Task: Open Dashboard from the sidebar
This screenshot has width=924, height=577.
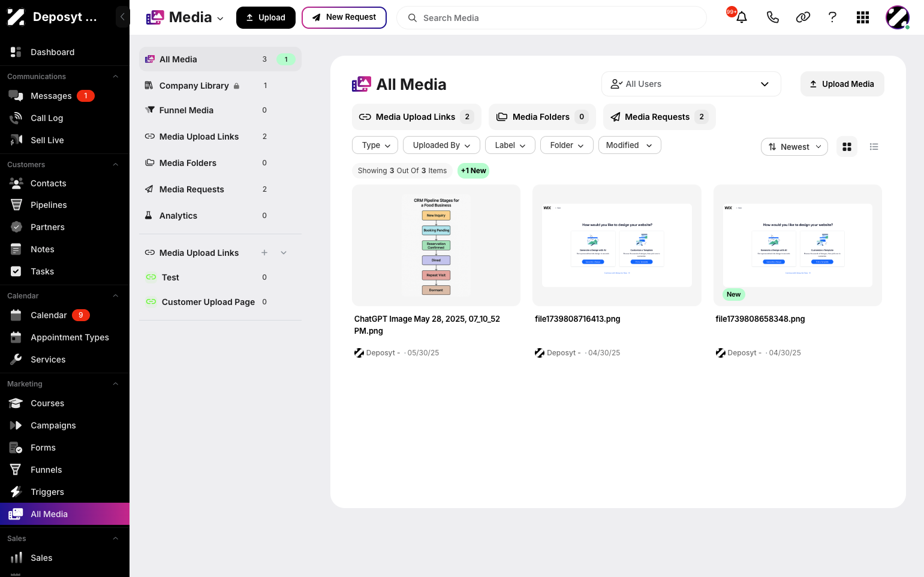Action: (x=65, y=52)
